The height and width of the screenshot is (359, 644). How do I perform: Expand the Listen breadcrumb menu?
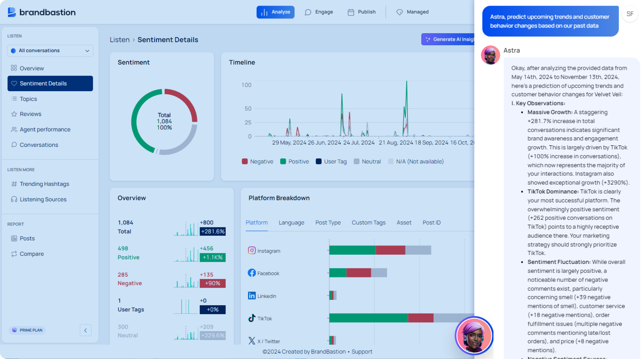coord(119,40)
